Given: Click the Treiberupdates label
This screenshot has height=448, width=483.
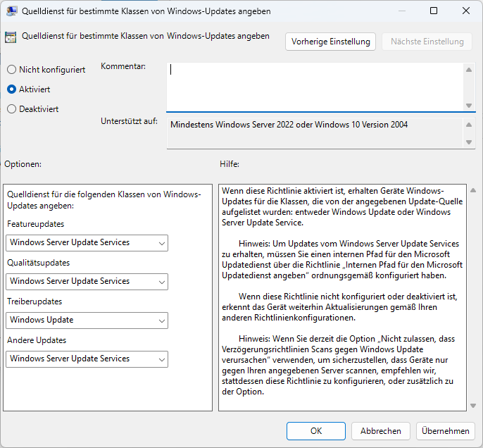Looking at the screenshot, I should pyautogui.click(x=34, y=301).
